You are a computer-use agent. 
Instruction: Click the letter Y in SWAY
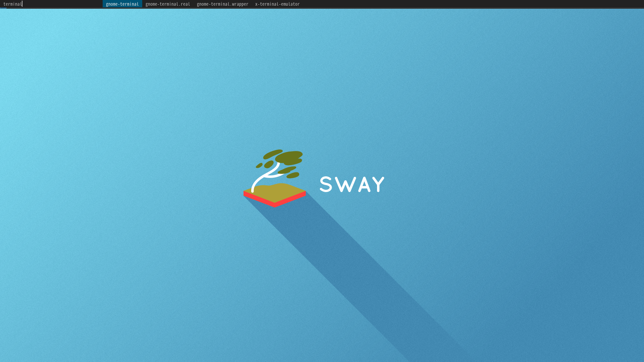coord(378,184)
